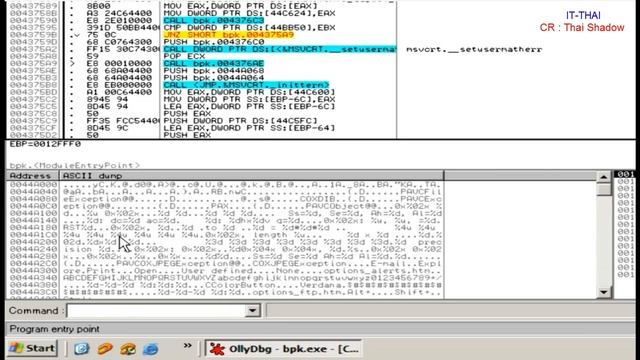
Task: Select instruction PUSH bpk.0044A064
Action: [x=214, y=78]
